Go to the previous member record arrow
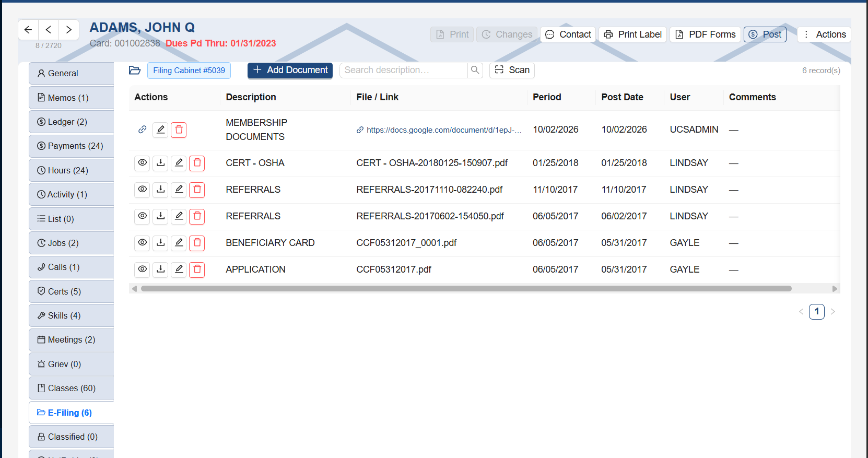Viewport: 868px width, 458px height. [49, 30]
